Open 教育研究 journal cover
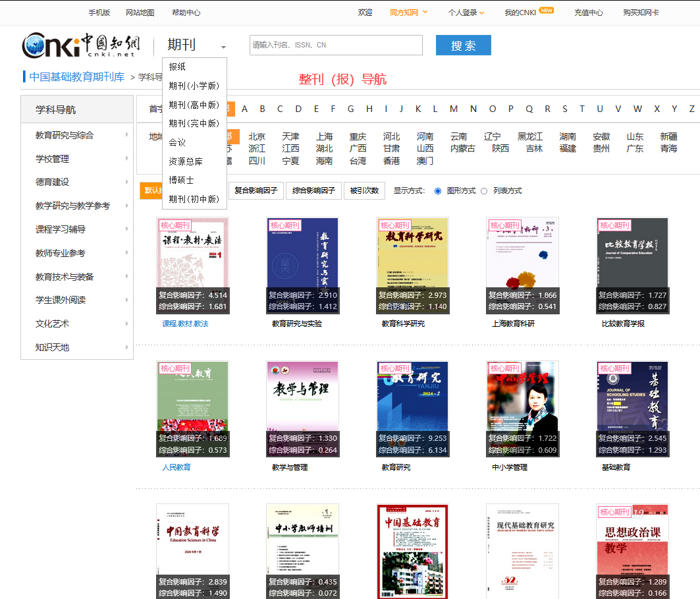The image size is (700, 599). point(413,409)
